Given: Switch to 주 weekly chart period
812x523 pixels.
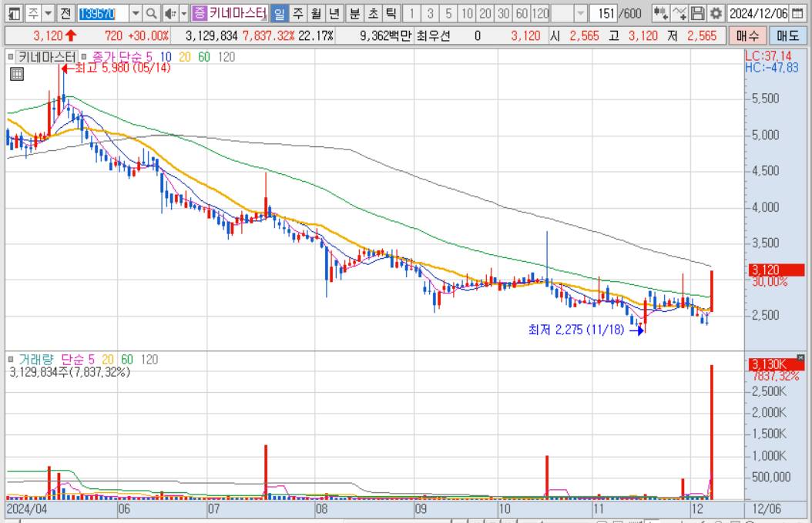Looking at the screenshot, I should click(x=298, y=13).
